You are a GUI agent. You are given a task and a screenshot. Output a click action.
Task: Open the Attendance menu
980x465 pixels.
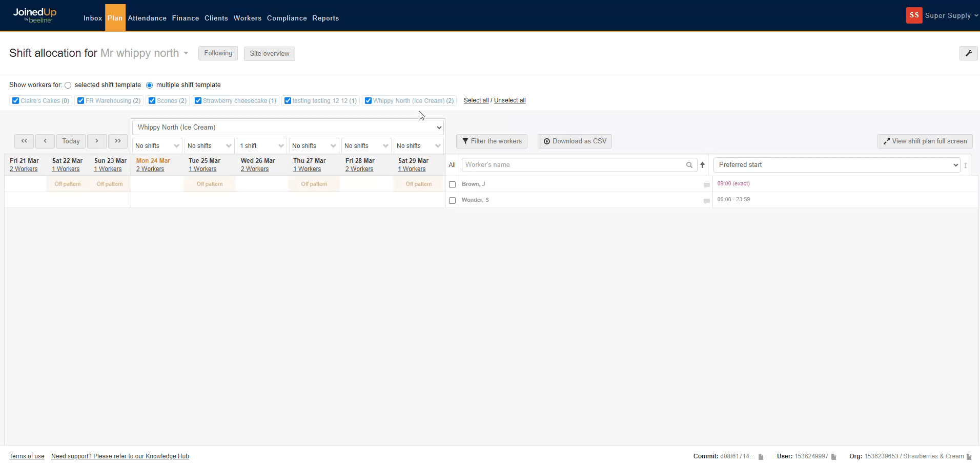click(x=147, y=18)
